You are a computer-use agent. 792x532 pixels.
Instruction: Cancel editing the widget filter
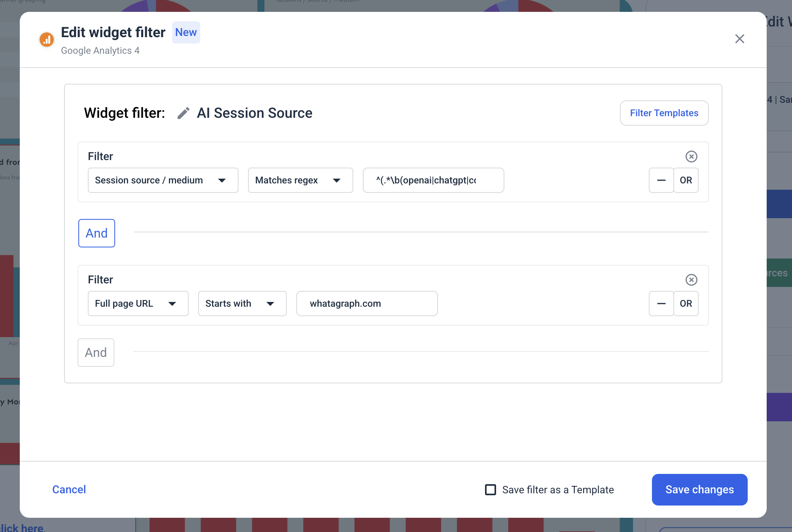68,490
